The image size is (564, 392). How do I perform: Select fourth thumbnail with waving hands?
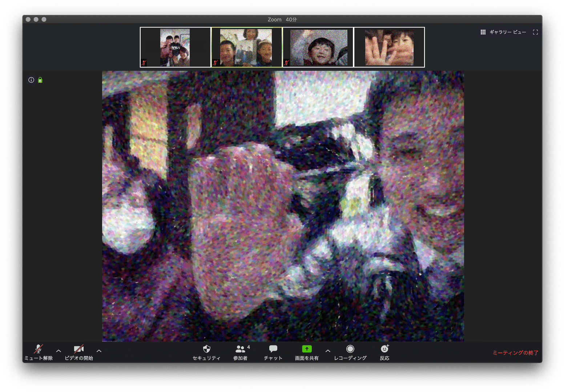click(389, 47)
